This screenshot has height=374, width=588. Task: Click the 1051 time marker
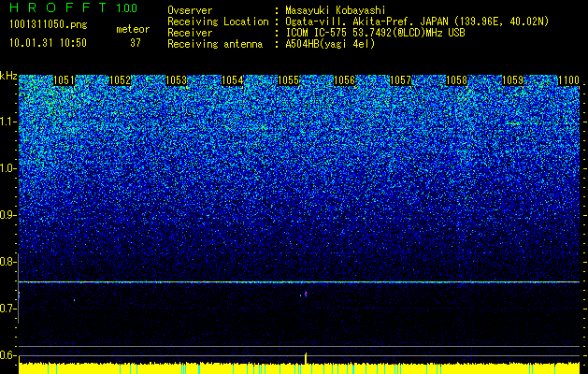coord(65,80)
